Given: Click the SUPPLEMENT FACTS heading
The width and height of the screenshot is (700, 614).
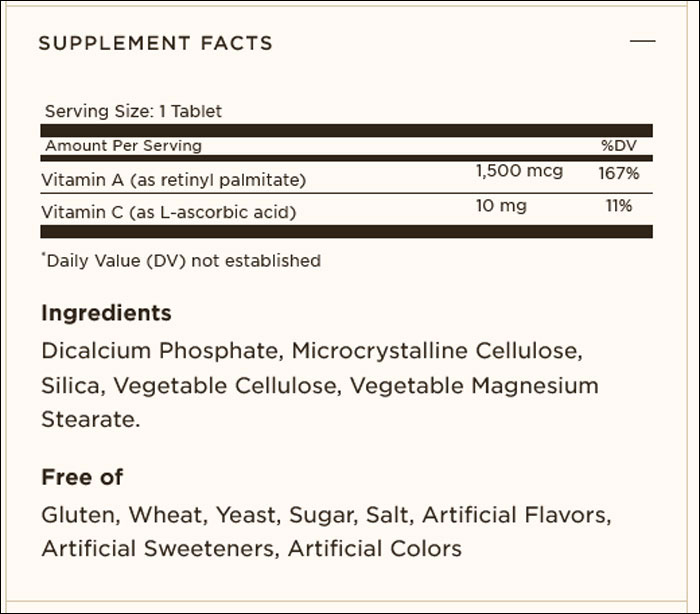Looking at the screenshot, I should coord(155,43).
